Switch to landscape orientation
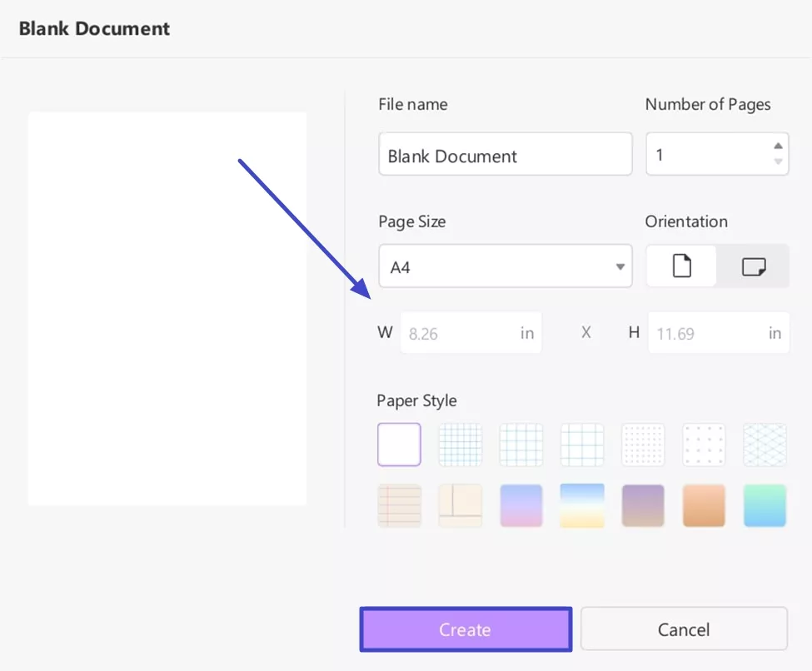The height and width of the screenshot is (671, 812). [752, 265]
